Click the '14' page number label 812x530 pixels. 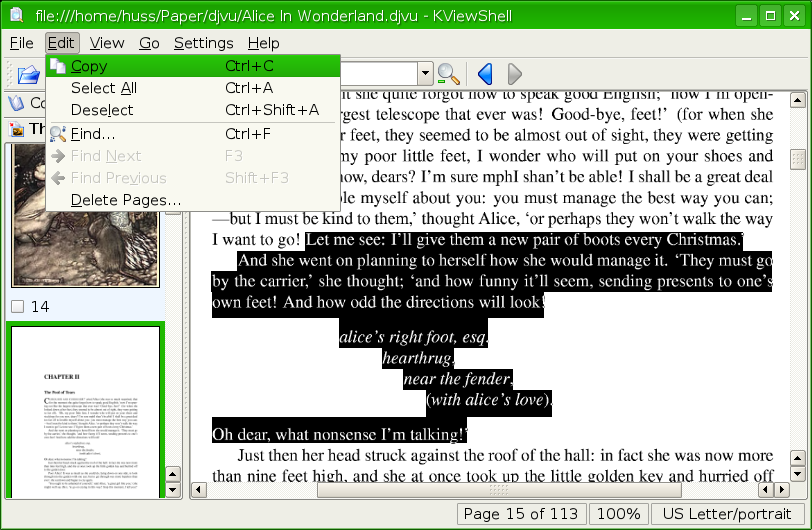(x=40, y=307)
